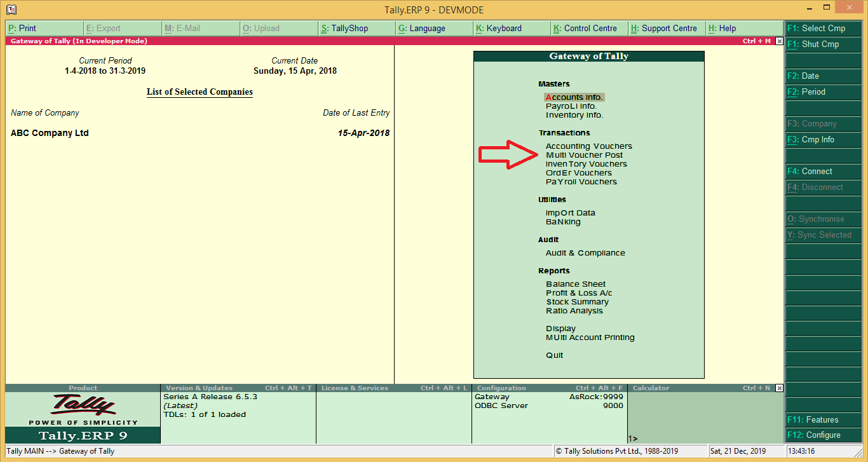Select Cmp using F1 button
The image size is (868, 462).
(x=823, y=28)
